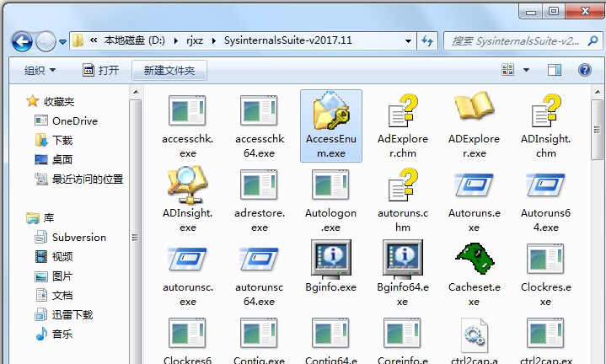The width and height of the screenshot is (606, 364).
Task: Click the 新建文件夹 button
Action: pos(169,70)
